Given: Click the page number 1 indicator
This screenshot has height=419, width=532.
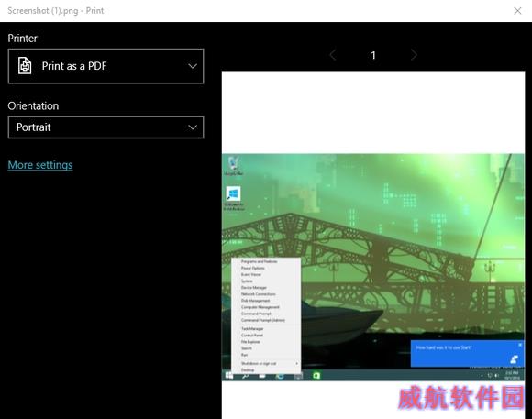Looking at the screenshot, I should (x=373, y=55).
